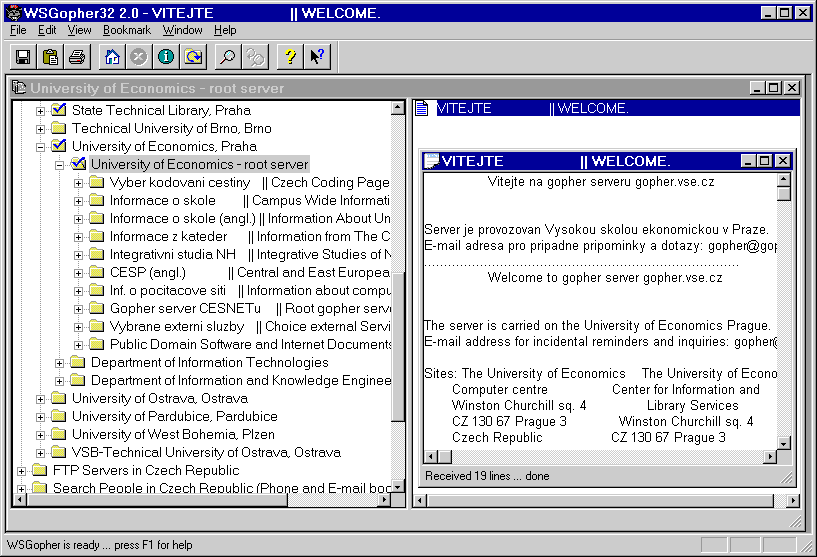This screenshot has height=557, width=817.
Task: Click folder icon of Vyber kodovani cestiny
Action: pos(96,182)
